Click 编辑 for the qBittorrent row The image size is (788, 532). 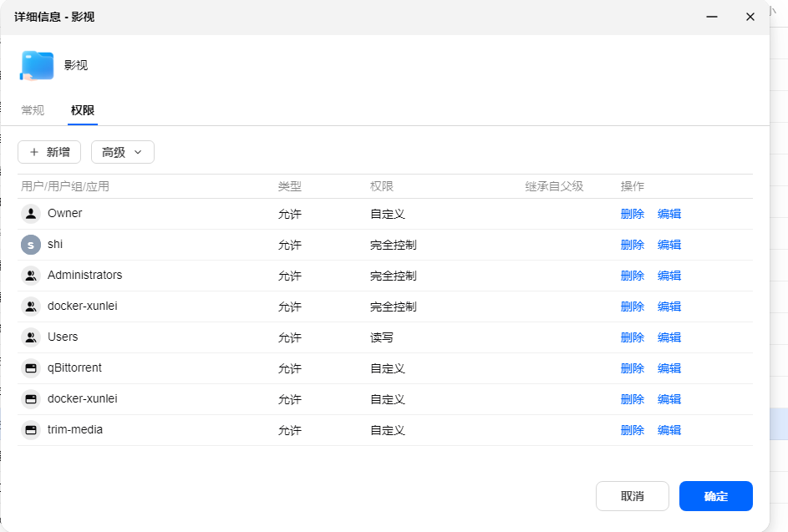pyautogui.click(x=669, y=368)
